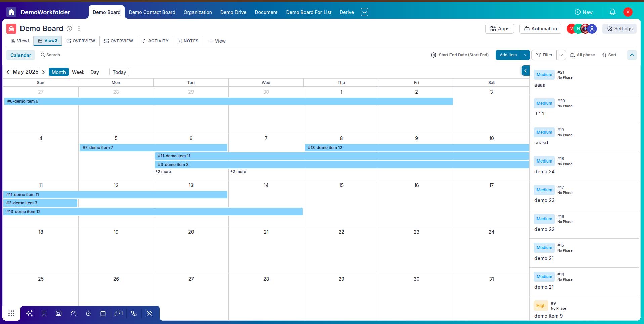Image resolution: width=644 pixels, height=324 pixels.
Task: Collapse the toolbar with up chevron
Action: 632,55
